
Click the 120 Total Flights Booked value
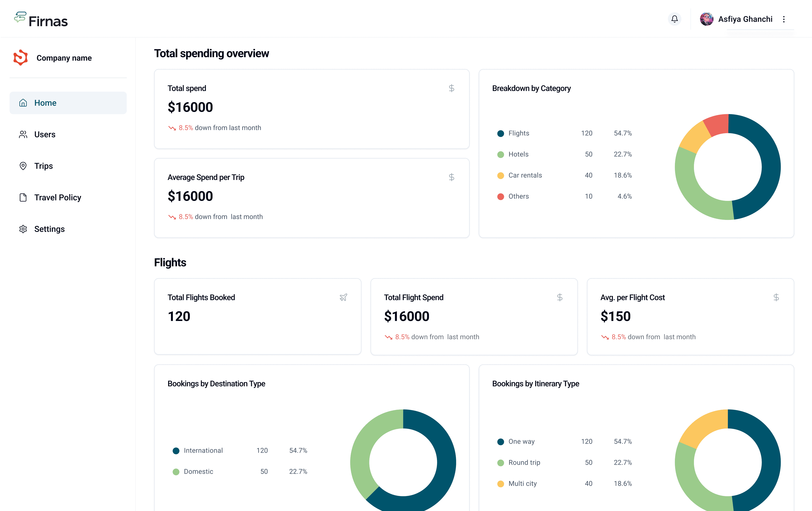click(x=179, y=316)
